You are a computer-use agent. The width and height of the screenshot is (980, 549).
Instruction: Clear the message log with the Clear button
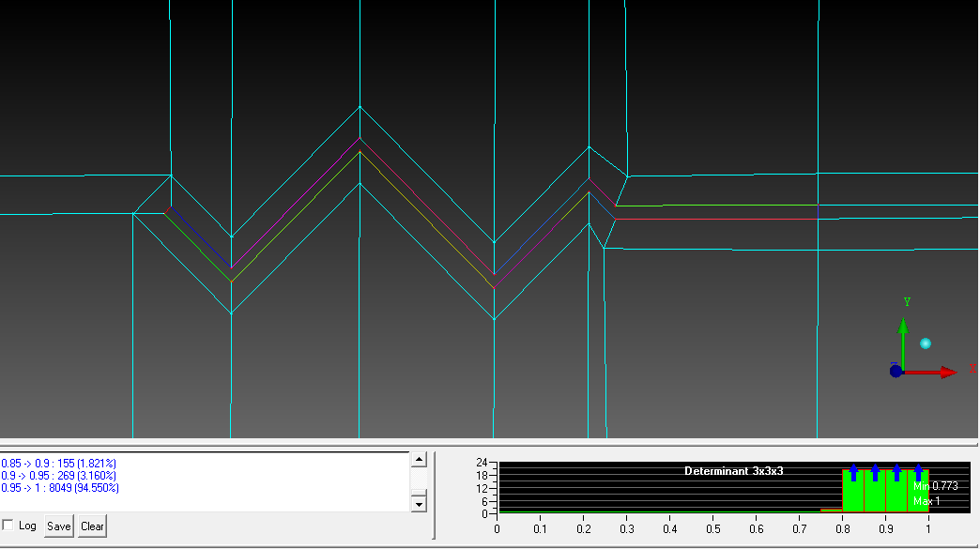click(92, 526)
